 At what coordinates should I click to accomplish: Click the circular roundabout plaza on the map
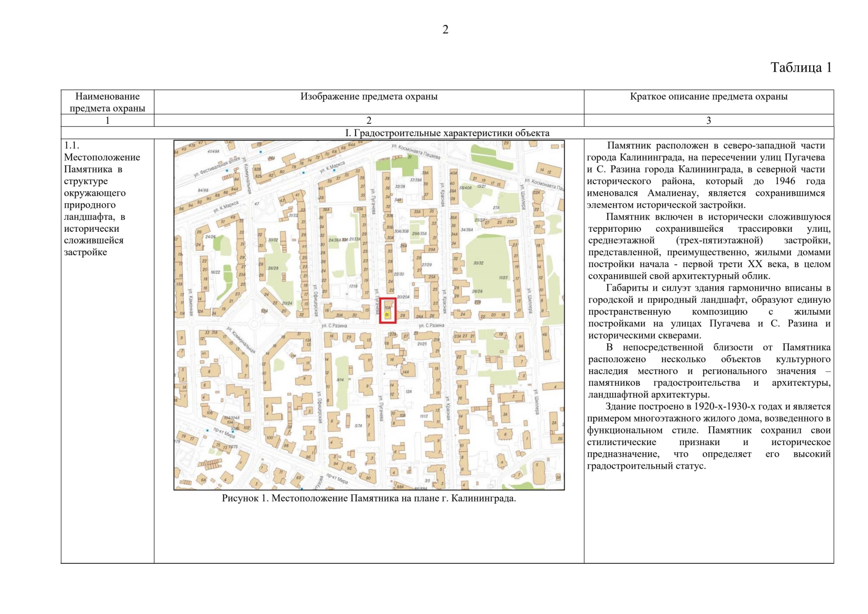(x=254, y=324)
